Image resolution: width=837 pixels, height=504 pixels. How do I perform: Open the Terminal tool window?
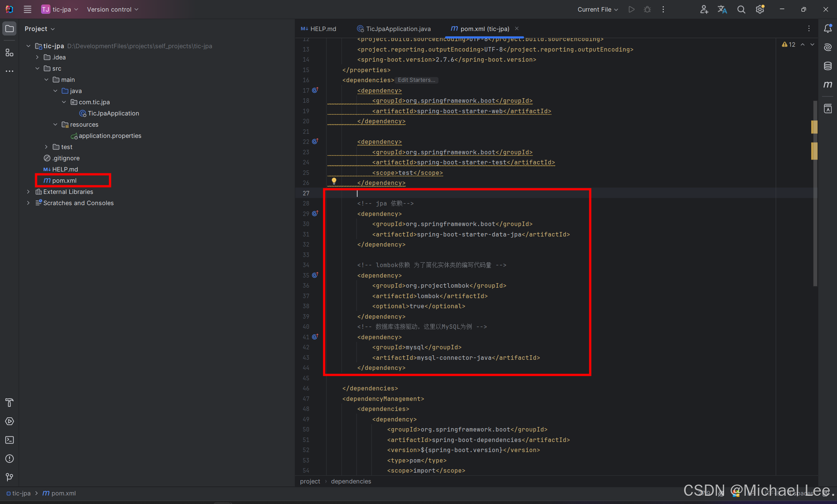(10, 440)
